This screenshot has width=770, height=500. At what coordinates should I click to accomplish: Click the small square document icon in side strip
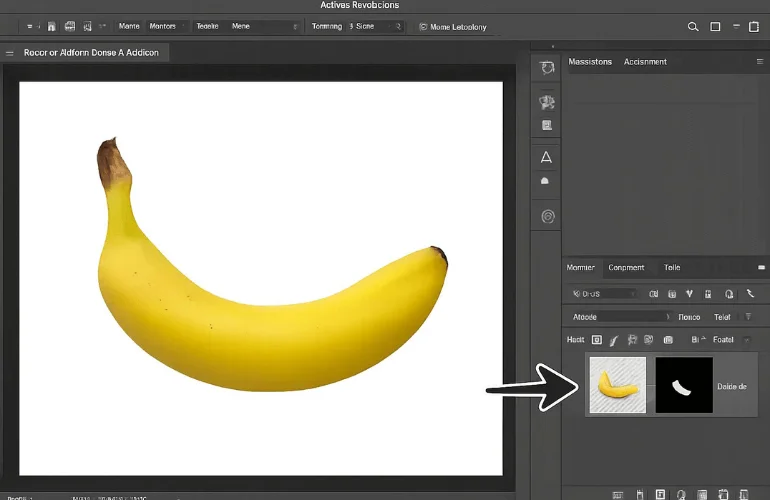tap(547, 125)
